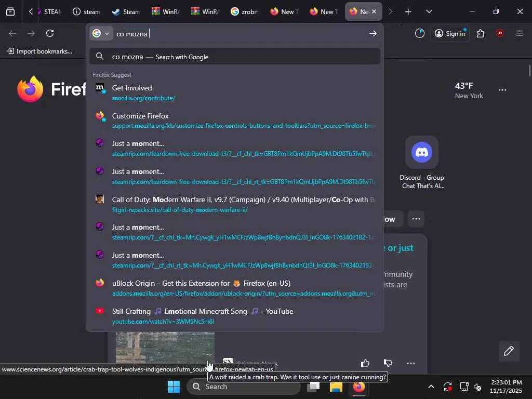Click the page vertical scrollbar
The image size is (532, 399).
click(529, 71)
